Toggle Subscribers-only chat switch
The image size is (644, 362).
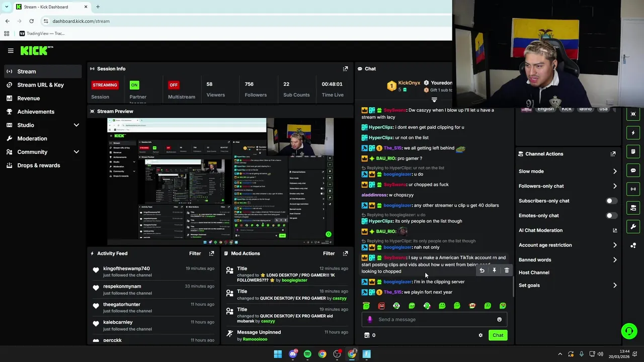click(x=611, y=201)
